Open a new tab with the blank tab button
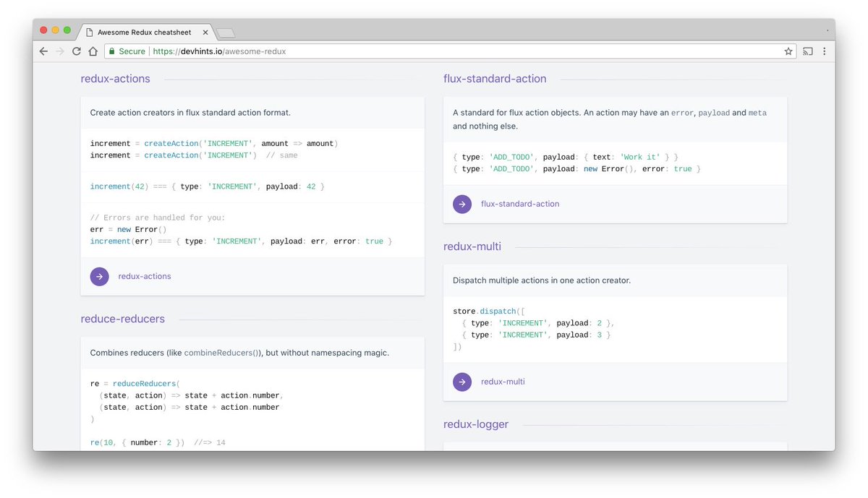The width and height of the screenshot is (868, 498). (x=226, y=33)
